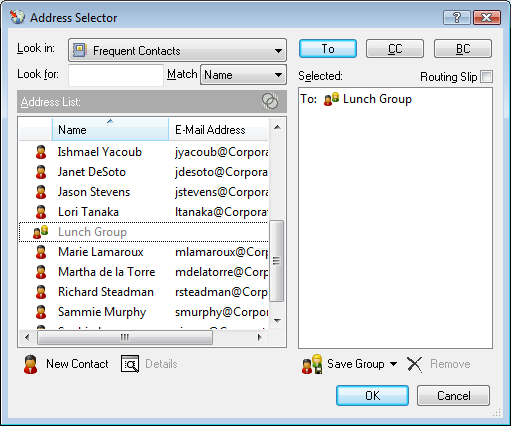Image resolution: width=511 pixels, height=426 pixels.
Task: Expand the Save Group dropdown arrow
Action: click(x=394, y=364)
